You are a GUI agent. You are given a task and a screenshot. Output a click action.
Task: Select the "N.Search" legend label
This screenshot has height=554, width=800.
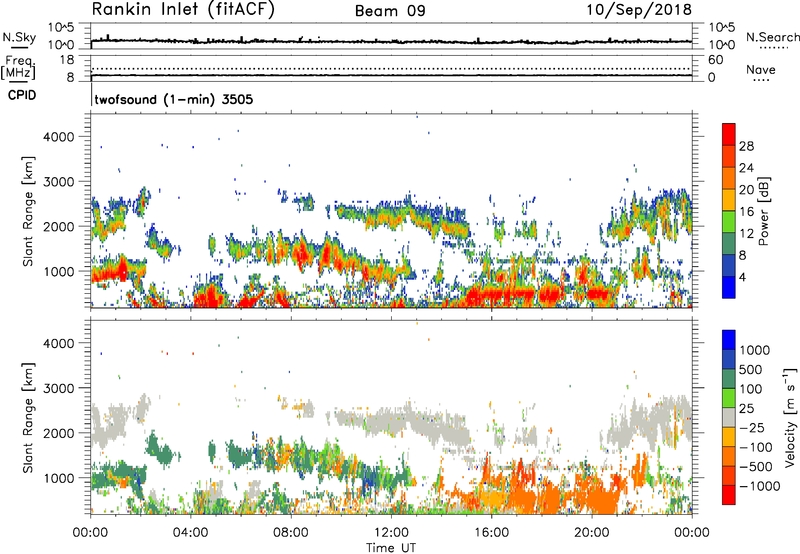[772, 37]
